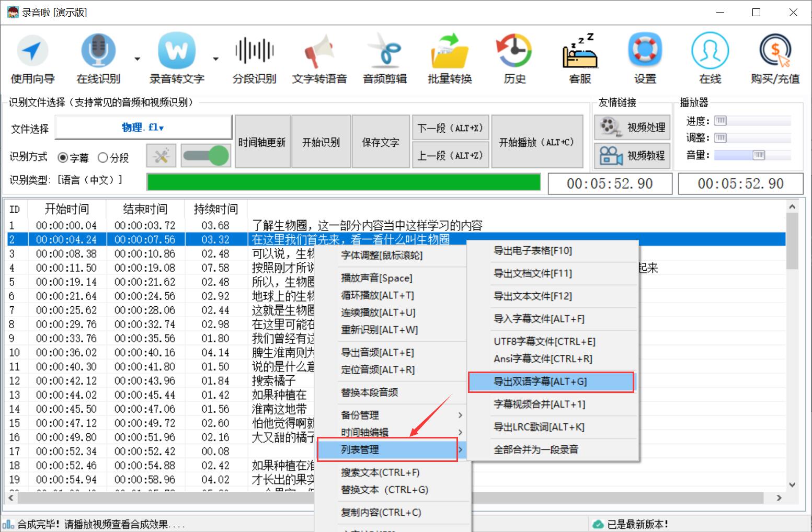812x532 pixels.
Task: Open 视频处理 video processing link
Action: (633, 127)
